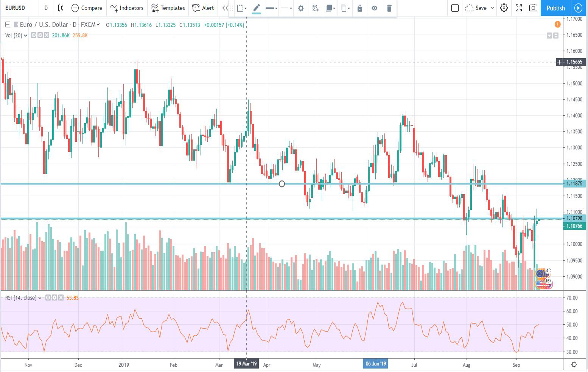
Task: Open the Indicators menu
Action: [x=127, y=8]
